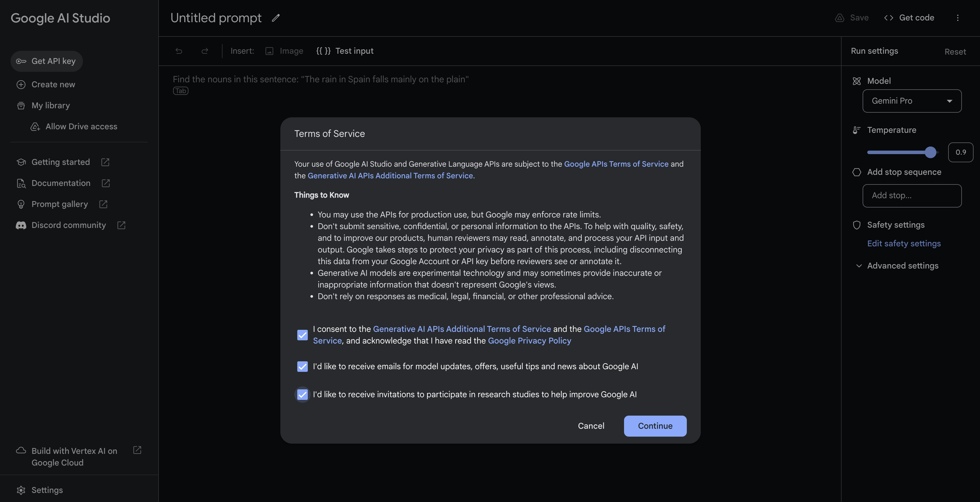Viewport: 980px width, 502px height.
Task: Click the Temperature slider handle
Action: pyautogui.click(x=930, y=152)
